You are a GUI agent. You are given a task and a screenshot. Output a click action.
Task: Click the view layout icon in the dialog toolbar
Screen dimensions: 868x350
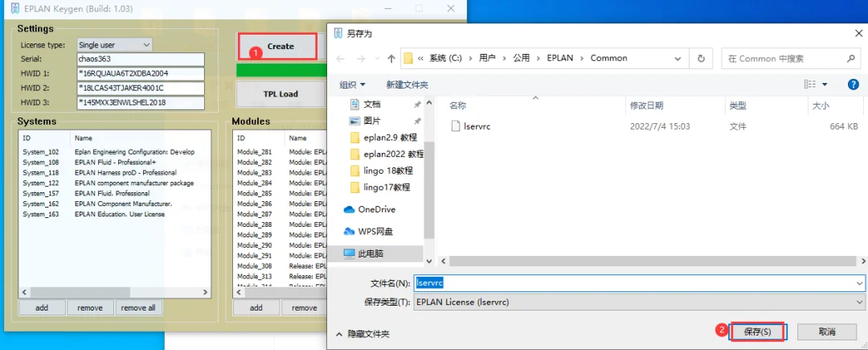(x=810, y=84)
